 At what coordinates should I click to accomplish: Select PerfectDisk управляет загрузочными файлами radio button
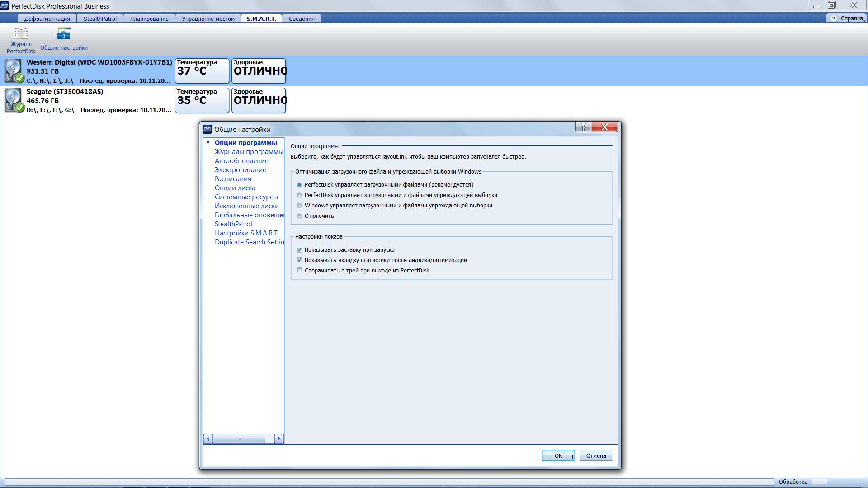tap(299, 184)
